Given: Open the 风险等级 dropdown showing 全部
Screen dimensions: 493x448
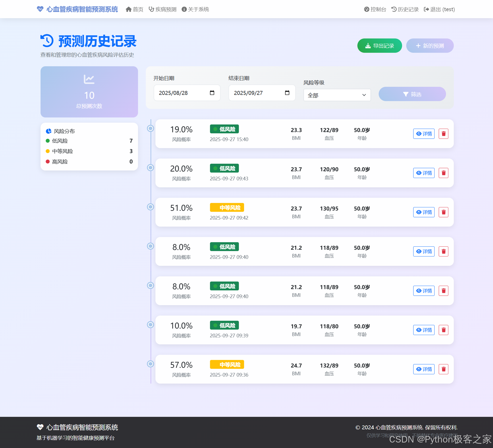Looking at the screenshot, I should pyautogui.click(x=337, y=95).
